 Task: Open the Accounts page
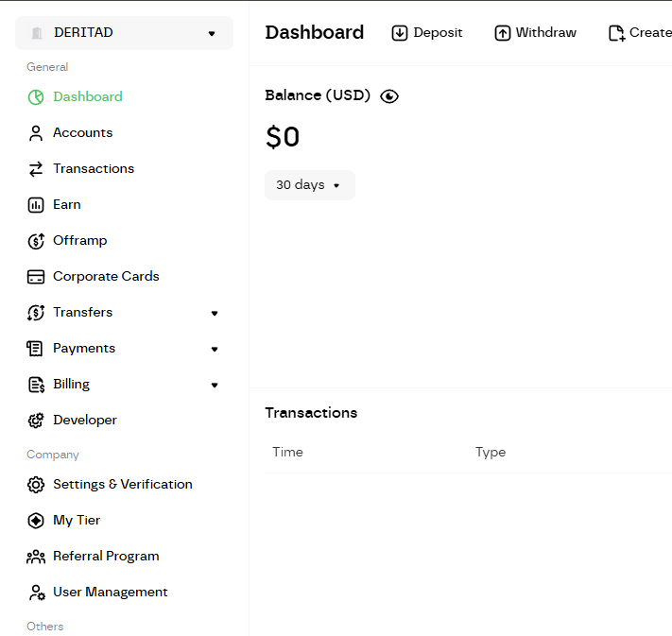(83, 133)
